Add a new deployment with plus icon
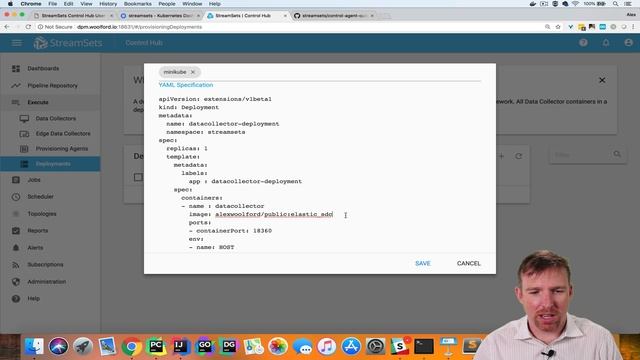Image resolution: width=640 pixels, height=360 pixels. tap(501, 156)
